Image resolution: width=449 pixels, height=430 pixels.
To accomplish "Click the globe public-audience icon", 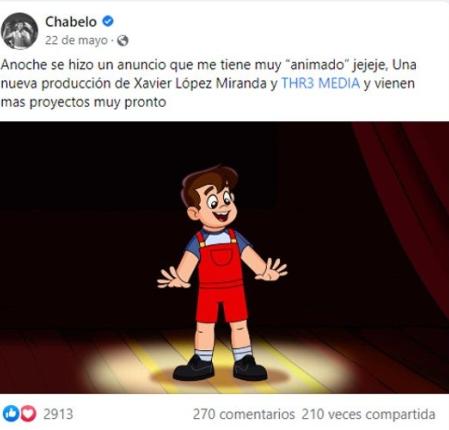I will point(123,41).
